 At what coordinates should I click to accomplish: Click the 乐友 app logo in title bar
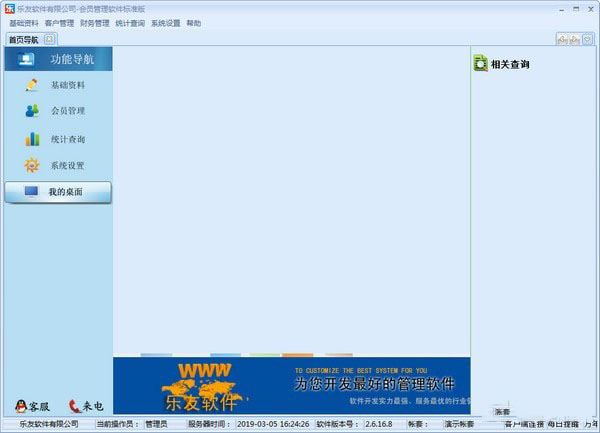pos(10,8)
